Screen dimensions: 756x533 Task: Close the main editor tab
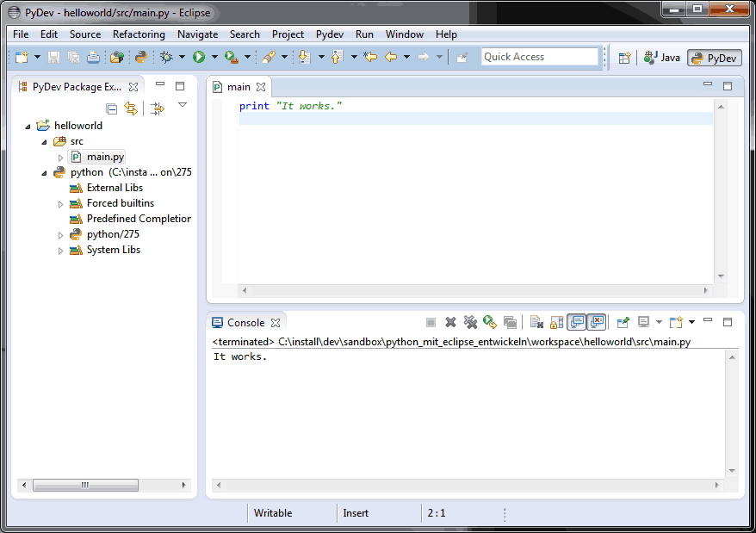click(261, 87)
